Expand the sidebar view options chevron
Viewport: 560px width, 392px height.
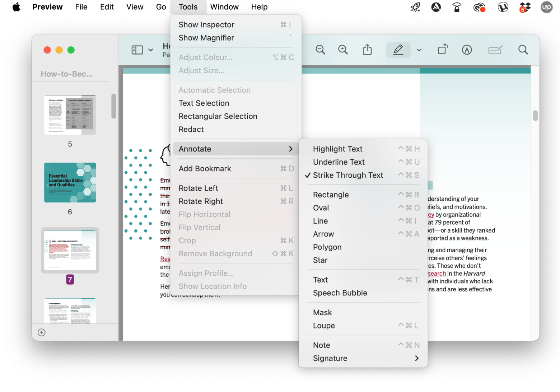[x=151, y=50]
